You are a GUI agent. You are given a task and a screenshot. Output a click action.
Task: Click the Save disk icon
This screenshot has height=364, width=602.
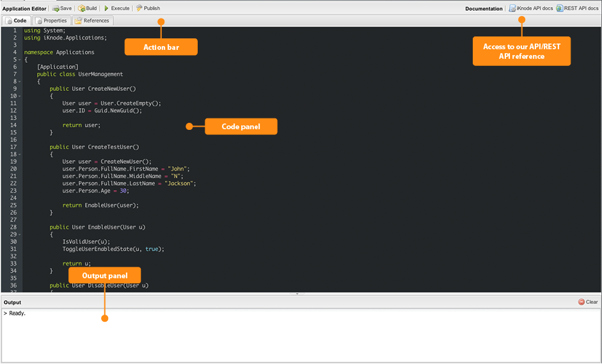pyautogui.click(x=56, y=8)
